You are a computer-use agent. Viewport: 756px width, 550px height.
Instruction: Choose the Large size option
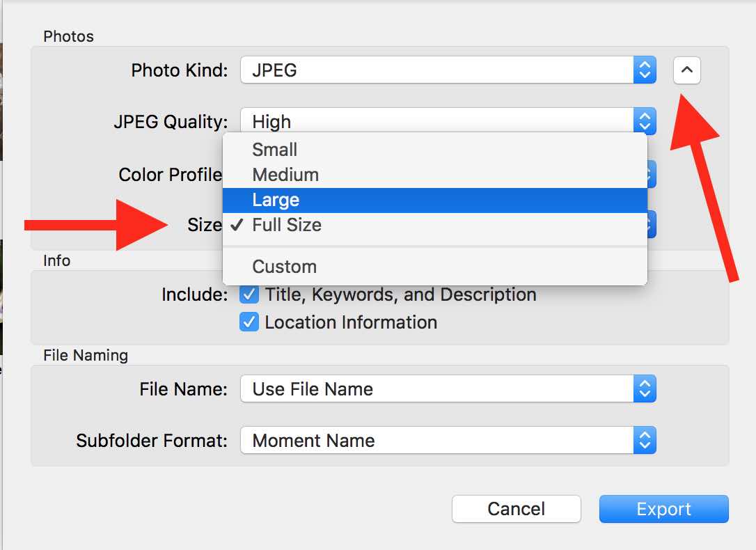click(x=276, y=200)
